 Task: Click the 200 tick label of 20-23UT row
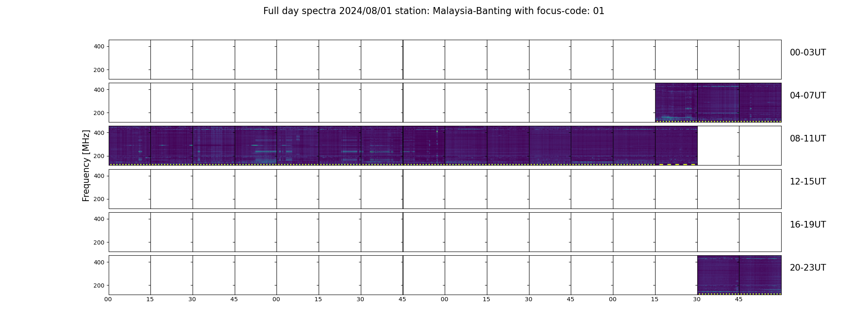[x=99, y=285]
